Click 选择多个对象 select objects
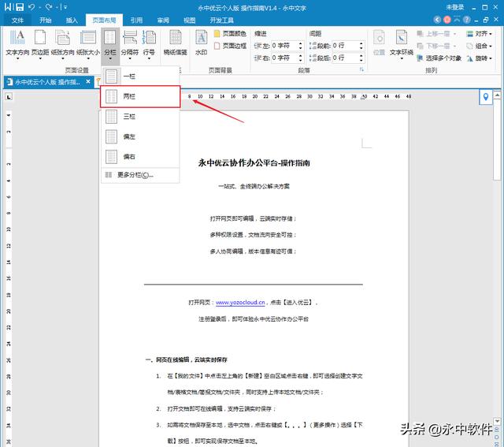This screenshot has width=504, height=447. tap(439, 58)
